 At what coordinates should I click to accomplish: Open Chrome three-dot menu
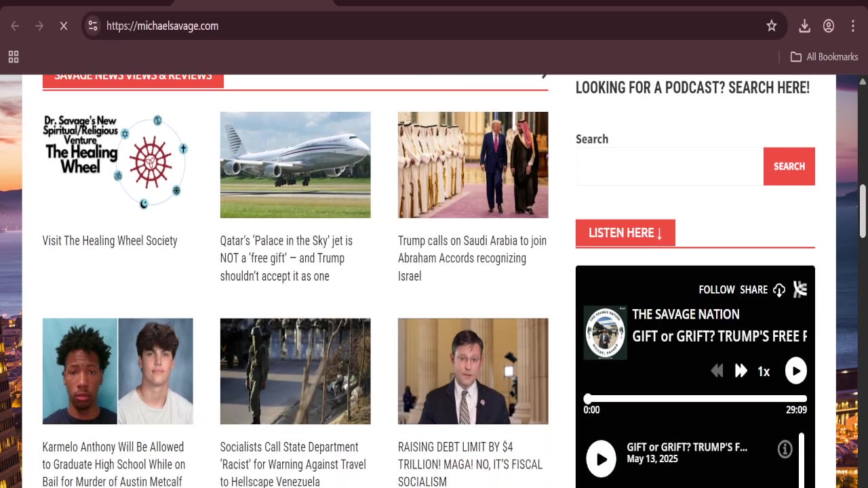pos(853,26)
